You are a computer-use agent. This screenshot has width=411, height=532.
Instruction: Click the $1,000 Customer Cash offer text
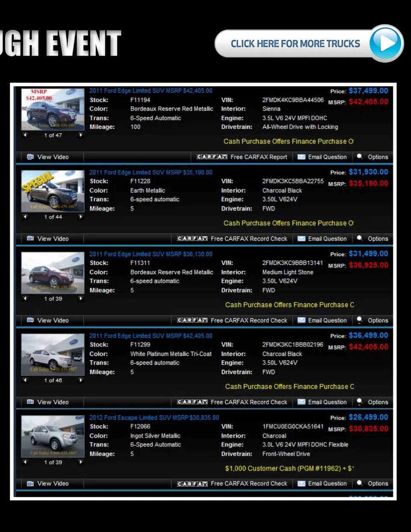click(x=289, y=469)
